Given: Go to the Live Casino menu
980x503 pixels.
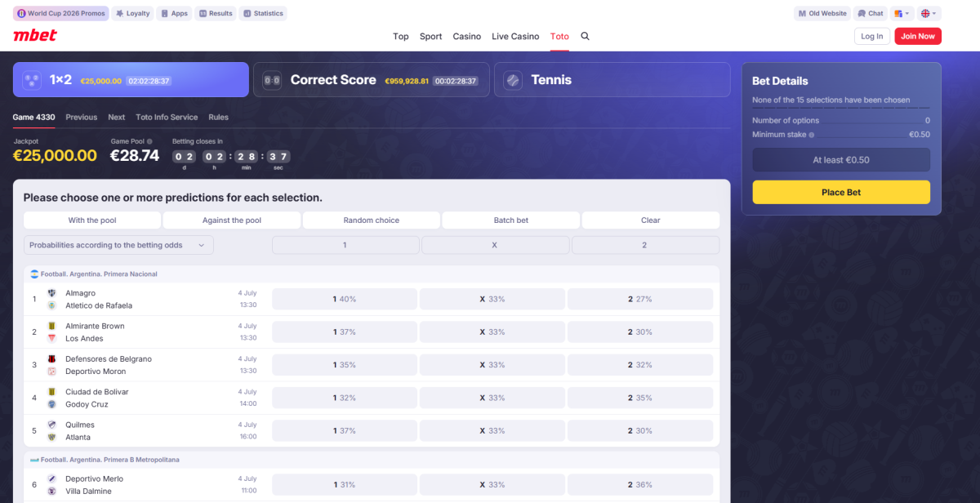Looking at the screenshot, I should tap(515, 36).
